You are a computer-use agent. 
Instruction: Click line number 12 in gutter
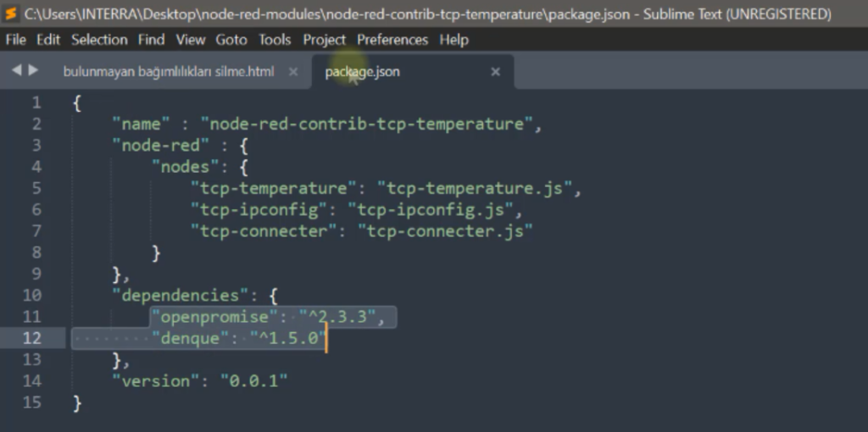click(32, 338)
